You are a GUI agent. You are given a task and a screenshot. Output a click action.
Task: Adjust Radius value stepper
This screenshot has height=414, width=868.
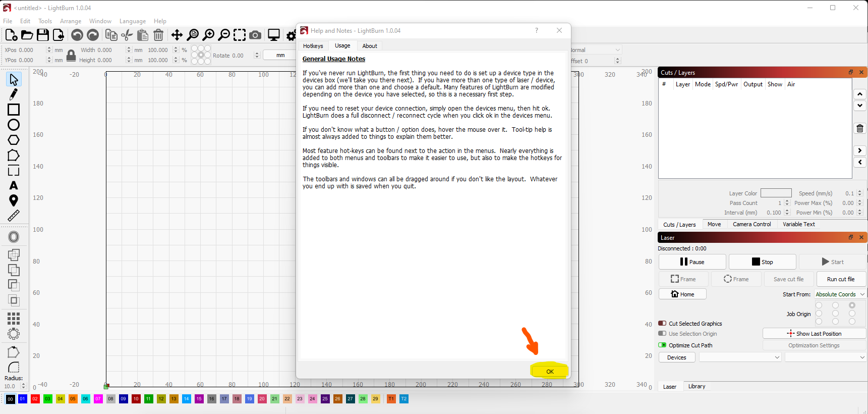(x=23, y=386)
